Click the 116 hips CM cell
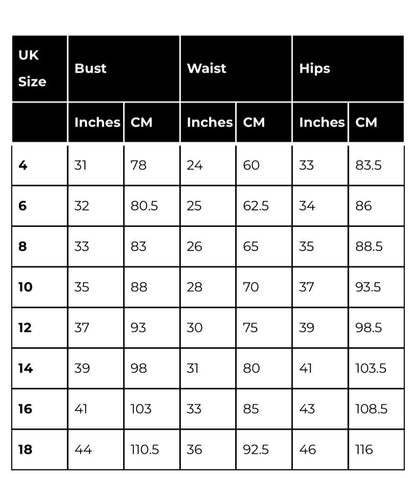416x478 pixels. pos(377,449)
